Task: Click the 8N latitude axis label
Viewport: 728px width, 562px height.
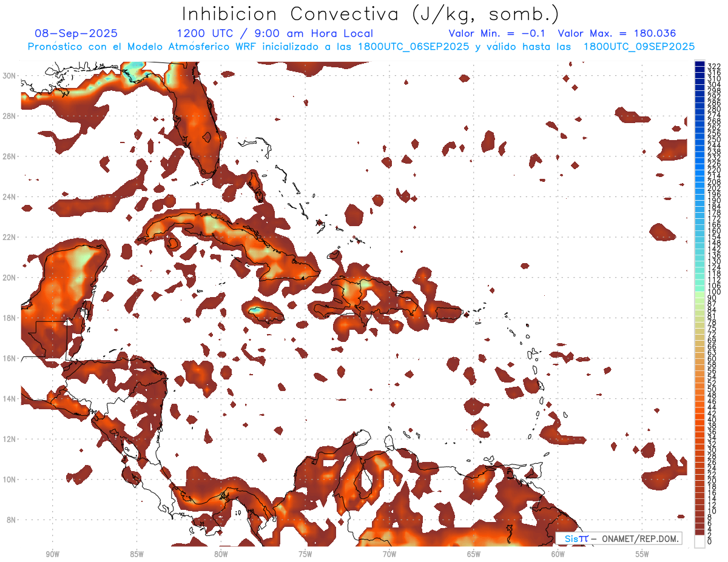Action: coord(10,520)
